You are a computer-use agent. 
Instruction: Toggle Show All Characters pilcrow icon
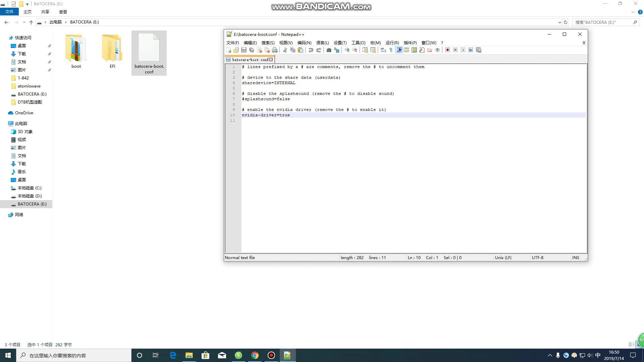[x=391, y=50]
